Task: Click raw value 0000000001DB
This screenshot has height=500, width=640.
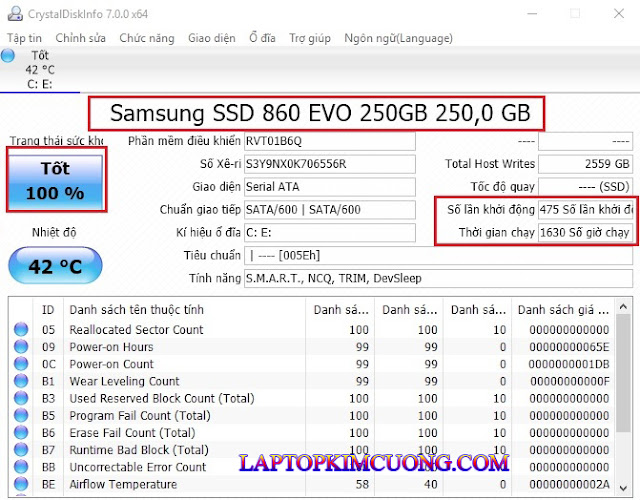Action: pyautogui.click(x=569, y=364)
